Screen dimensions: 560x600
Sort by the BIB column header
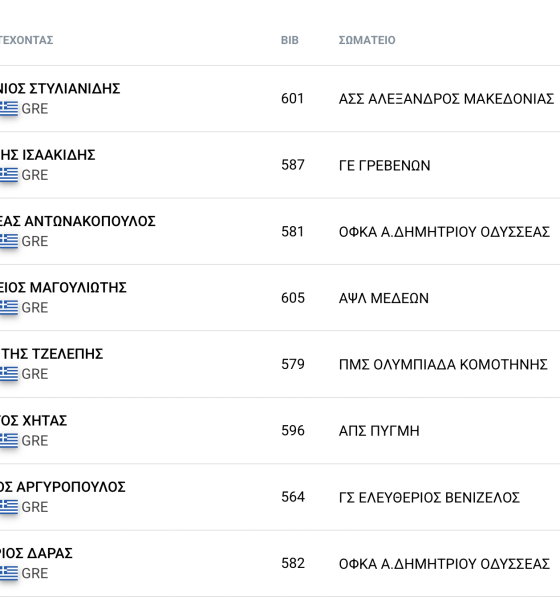[290, 40]
